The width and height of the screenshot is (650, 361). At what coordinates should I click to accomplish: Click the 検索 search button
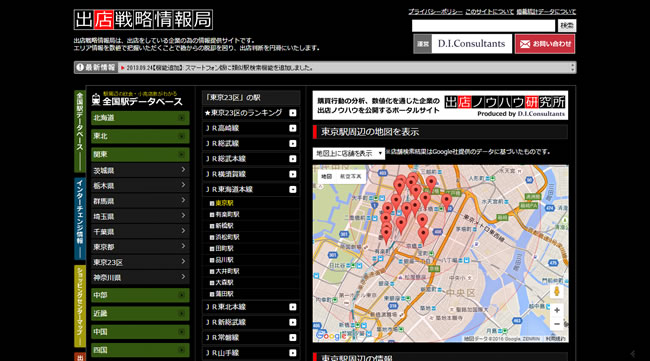point(567,26)
